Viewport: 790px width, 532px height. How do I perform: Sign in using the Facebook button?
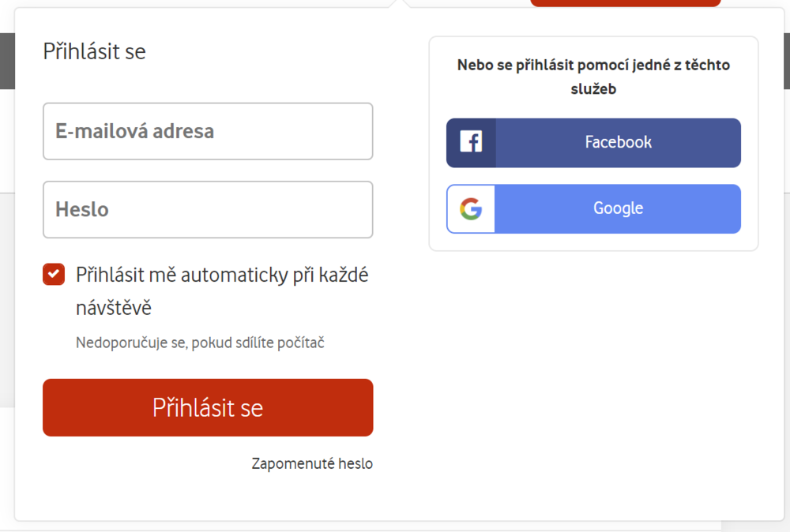(593, 143)
